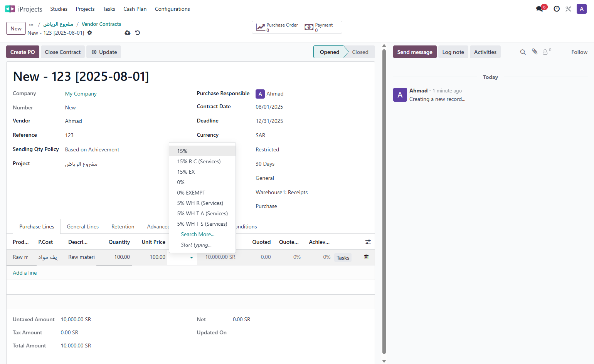This screenshot has width=594, height=364.
Task: Switch to the Retention tab
Action: [x=123, y=226]
